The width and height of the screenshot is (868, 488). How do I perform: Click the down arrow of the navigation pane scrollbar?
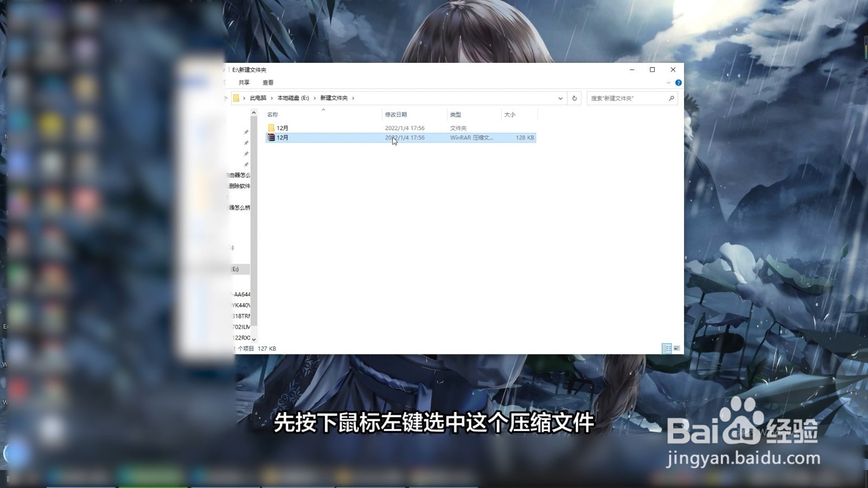pyautogui.click(x=254, y=339)
